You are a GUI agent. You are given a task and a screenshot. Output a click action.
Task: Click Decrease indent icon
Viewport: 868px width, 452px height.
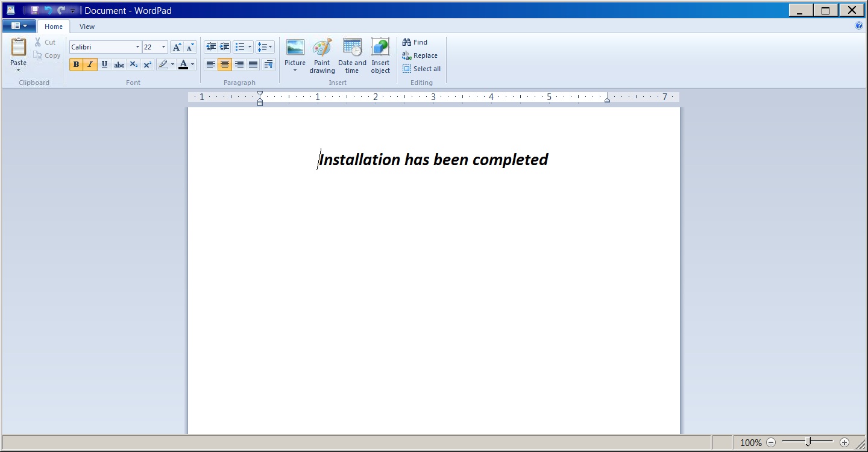(210, 47)
